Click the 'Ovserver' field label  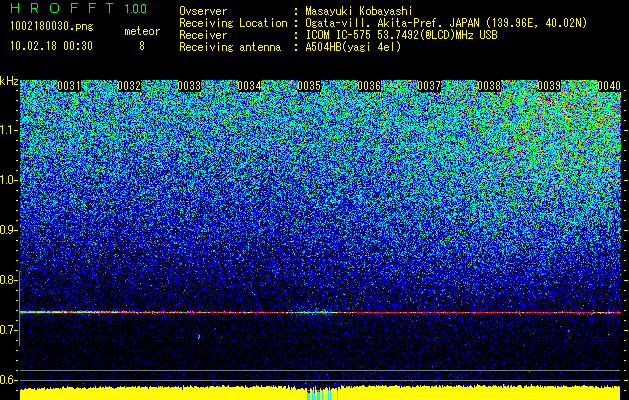(203, 11)
